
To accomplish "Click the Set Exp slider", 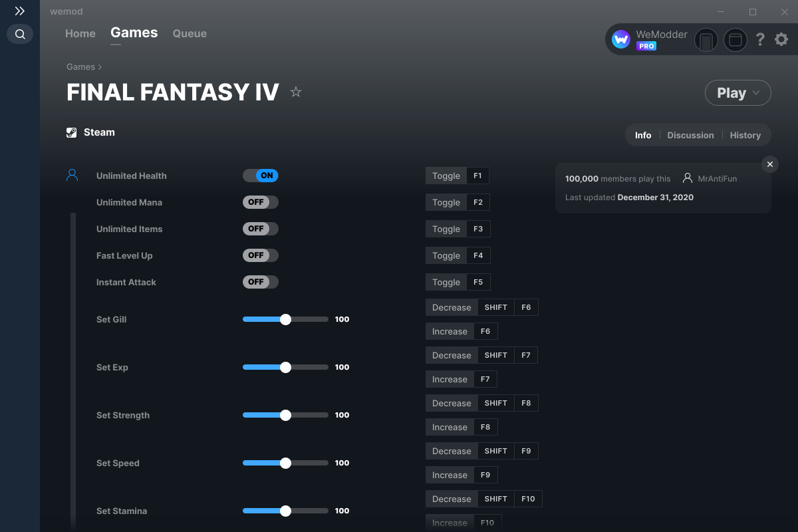I will click(x=285, y=367).
